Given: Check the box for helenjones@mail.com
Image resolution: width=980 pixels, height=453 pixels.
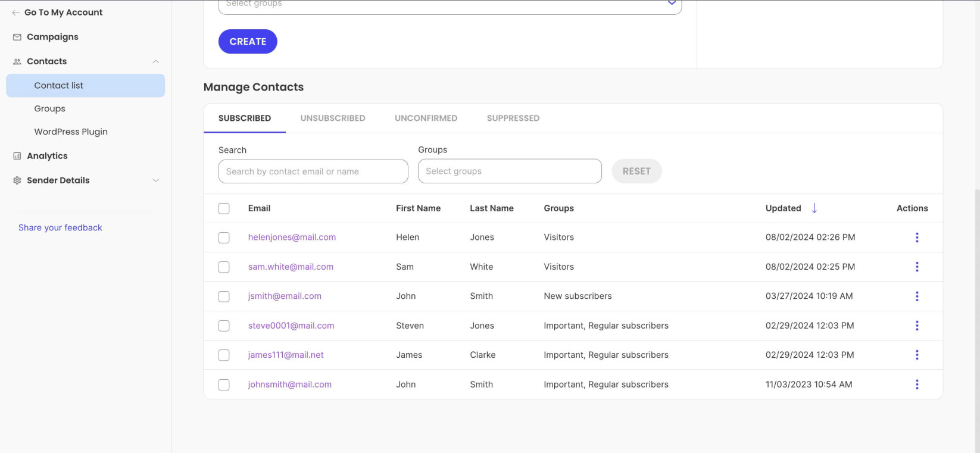Looking at the screenshot, I should point(224,238).
